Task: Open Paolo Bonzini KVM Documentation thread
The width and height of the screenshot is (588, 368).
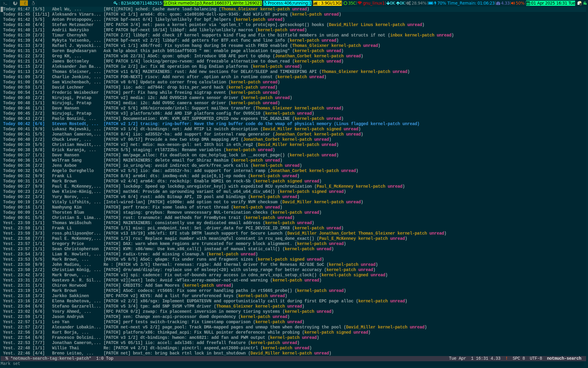Action: pos(173,118)
